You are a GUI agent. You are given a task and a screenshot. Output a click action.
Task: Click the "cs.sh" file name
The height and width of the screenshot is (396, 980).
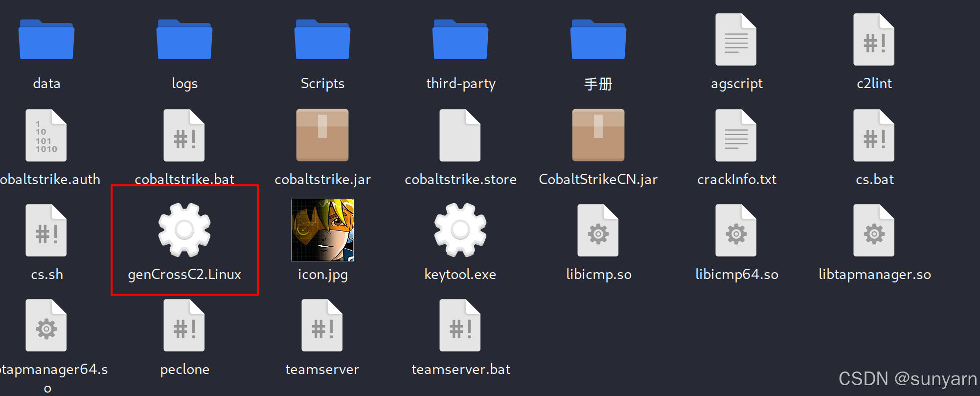[x=46, y=275]
